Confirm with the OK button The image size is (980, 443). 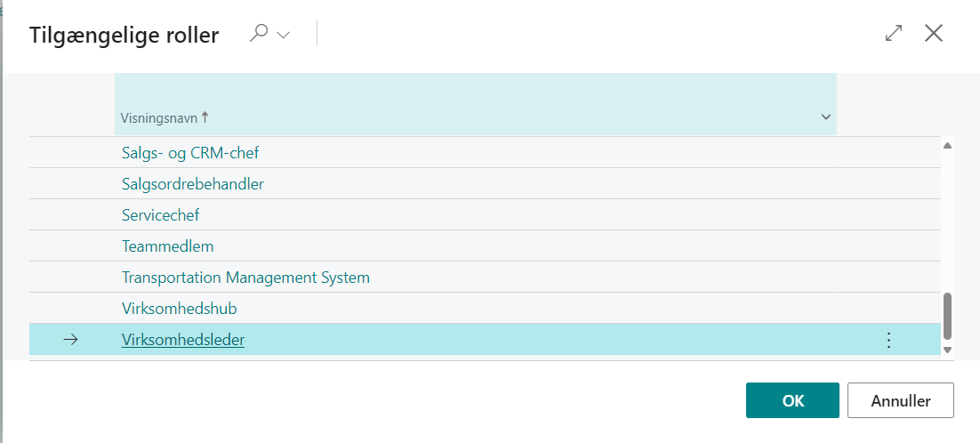pyautogui.click(x=792, y=400)
